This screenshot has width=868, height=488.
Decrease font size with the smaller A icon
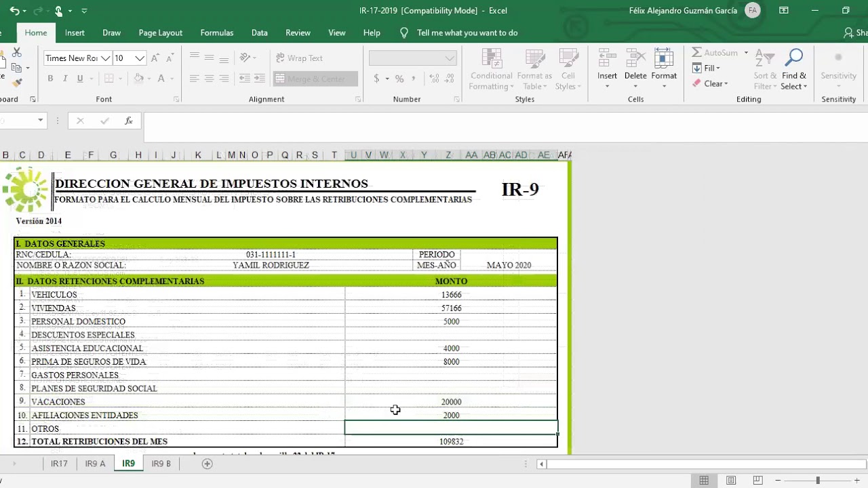[x=170, y=58]
